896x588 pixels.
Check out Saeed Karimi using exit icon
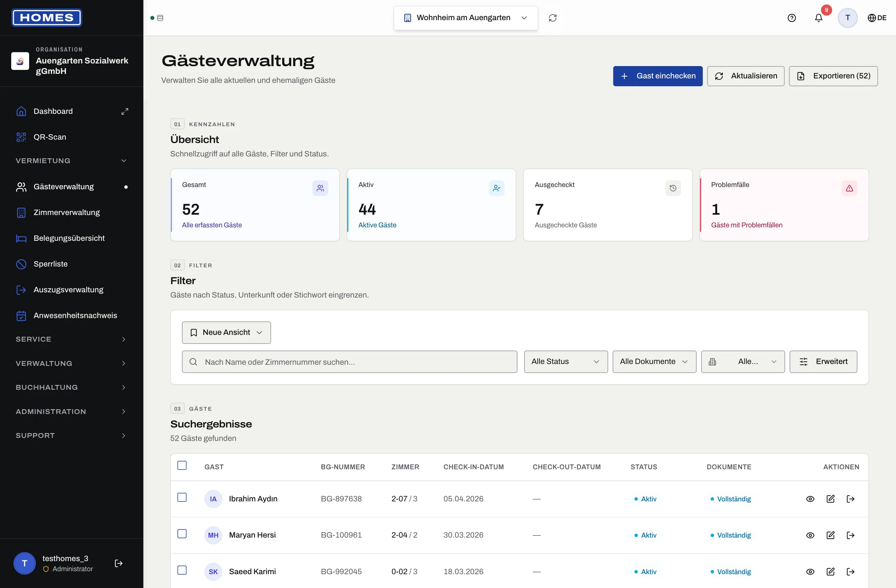(850, 572)
